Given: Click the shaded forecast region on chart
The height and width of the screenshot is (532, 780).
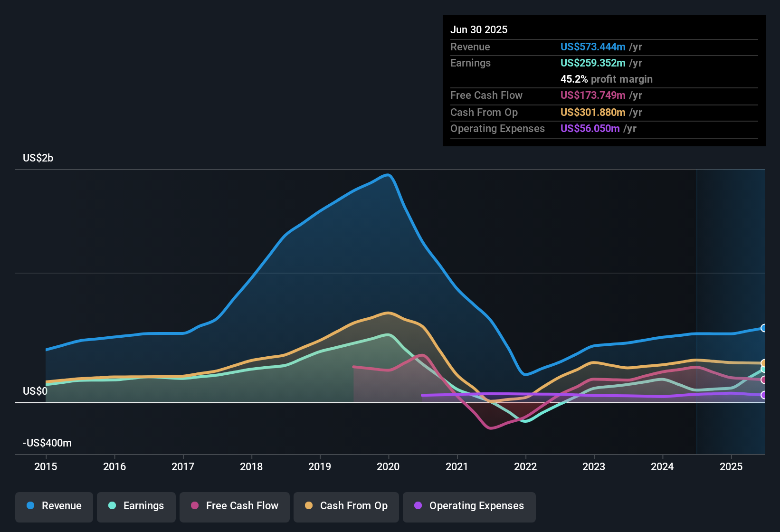Looking at the screenshot, I should pos(732,261).
